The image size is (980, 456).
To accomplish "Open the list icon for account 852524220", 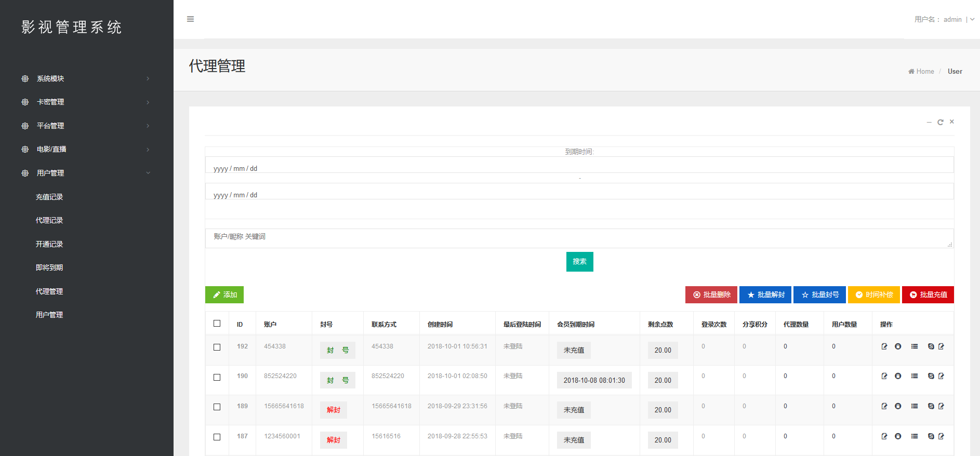I will [915, 376].
